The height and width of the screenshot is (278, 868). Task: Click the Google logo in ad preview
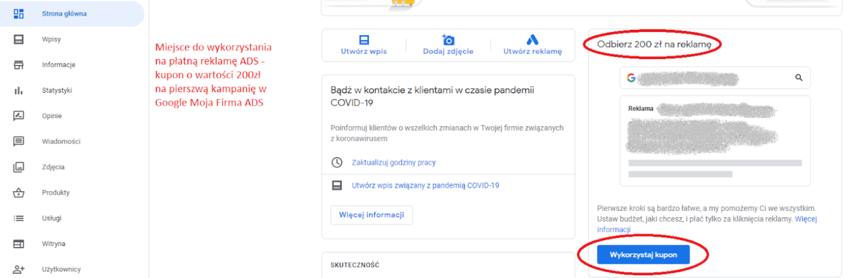631,78
